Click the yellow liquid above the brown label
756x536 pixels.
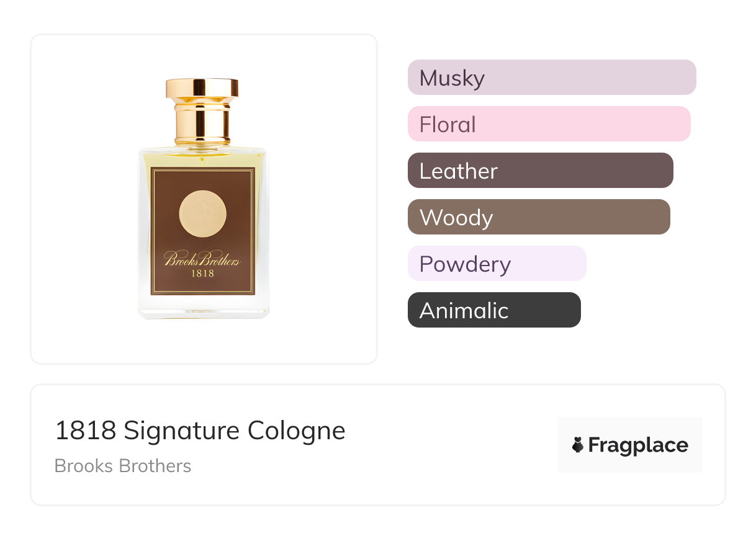pyautogui.click(x=202, y=158)
